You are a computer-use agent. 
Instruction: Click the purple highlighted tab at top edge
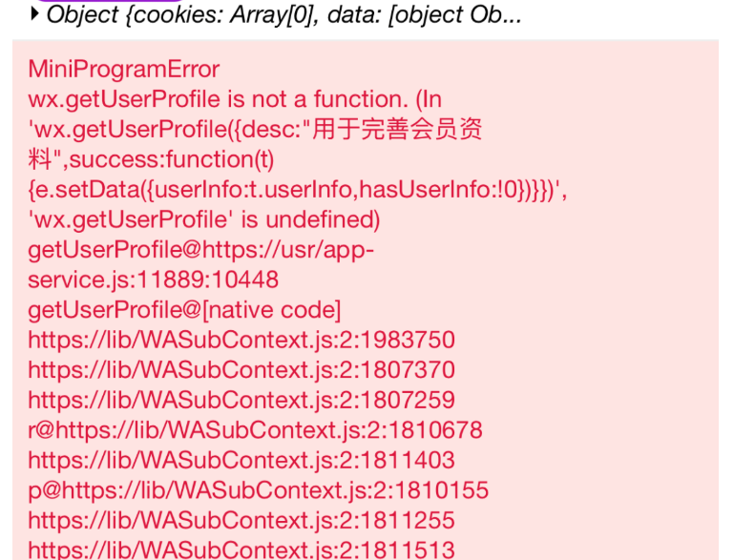pyautogui.click(x=109, y=1)
